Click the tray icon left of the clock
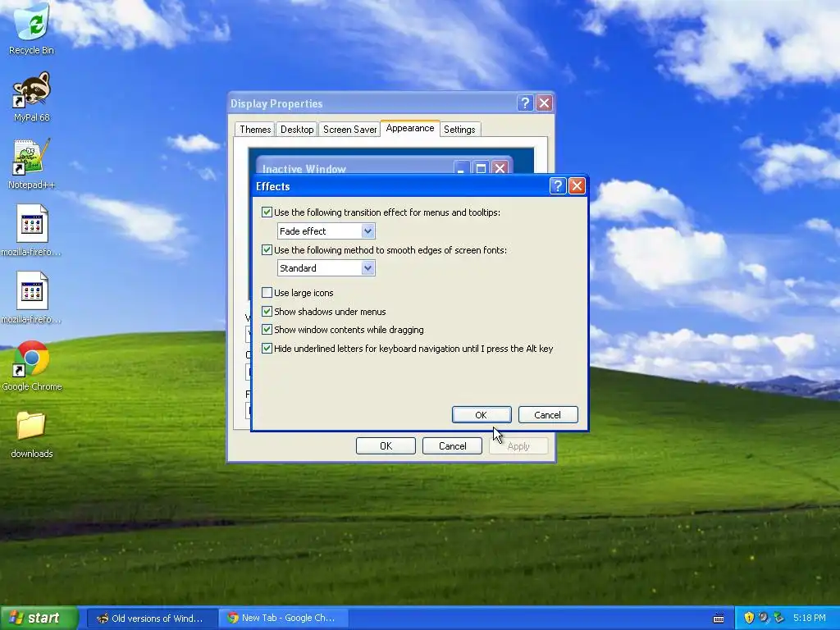 coord(779,618)
